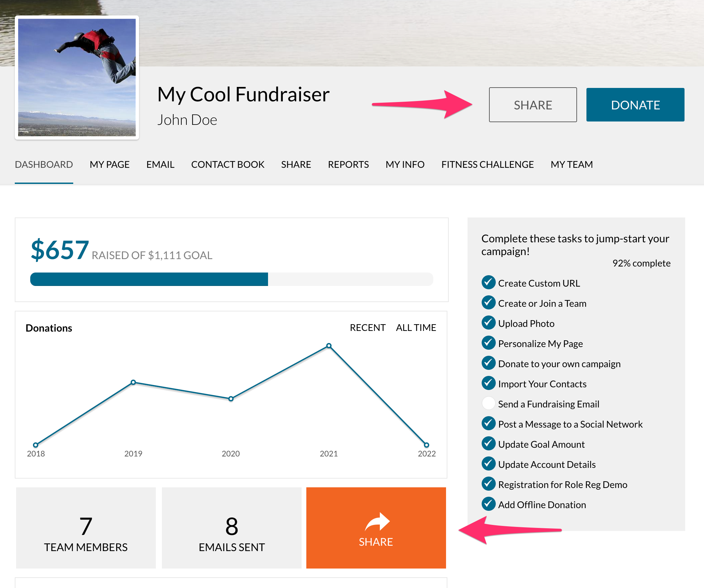Go to the Contact Book tab
Viewport: 704px width, 588px height.
tap(228, 164)
